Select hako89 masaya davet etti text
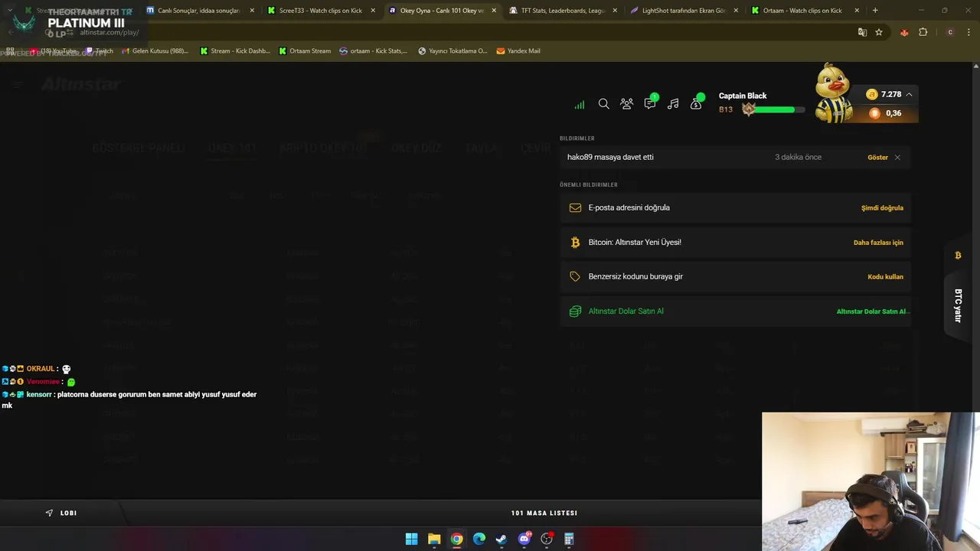980x551 pixels. [610, 157]
